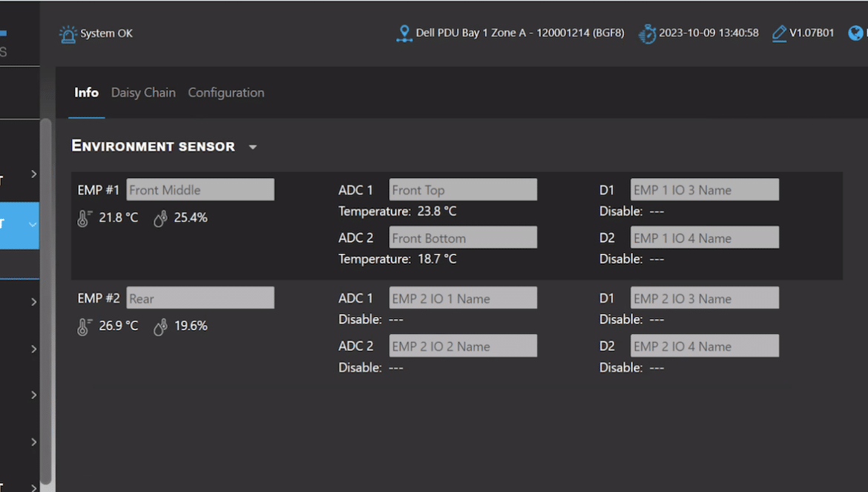Click the Temperature: 18.7 °C reading
Viewport: 868px width, 492px height.
pyautogui.click(x=398, y=259)
